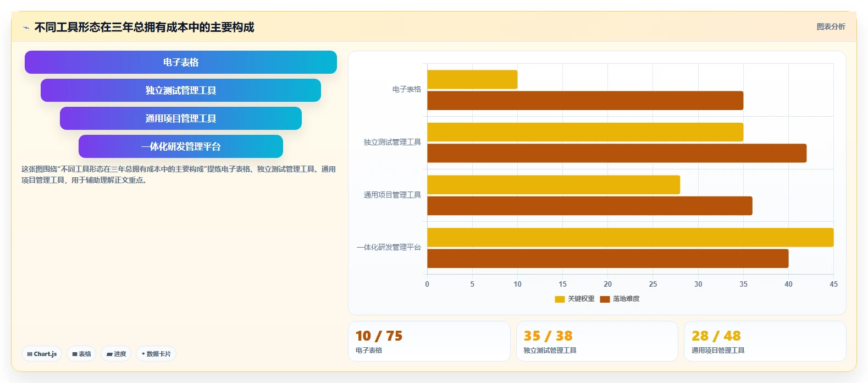Click the chart title 不同工具形态在三年总拥有成本中的主要构成
Image resolution: width=868 pixels, height=383 pixels.
point(144,27)
